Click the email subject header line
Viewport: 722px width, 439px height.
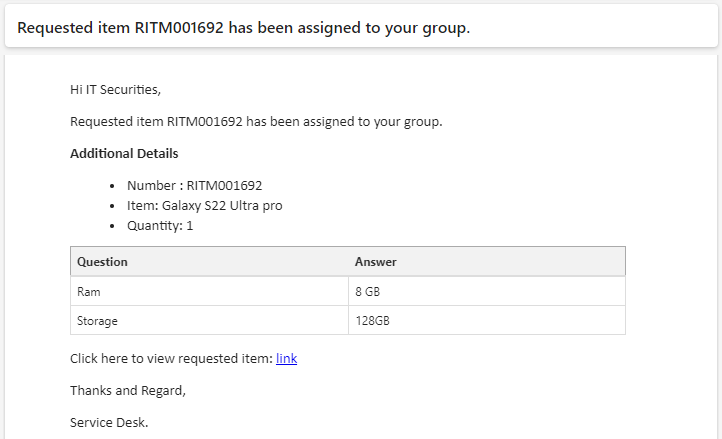244,28
